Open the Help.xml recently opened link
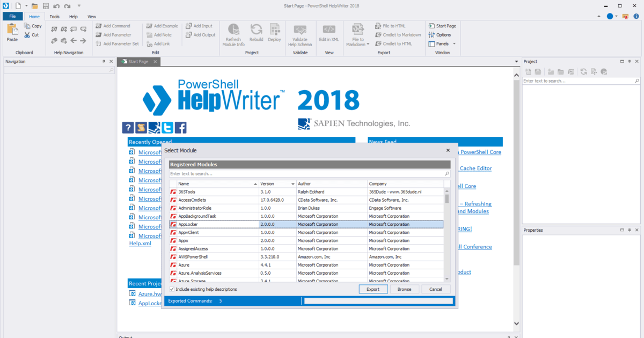The width and height of the screenshot is (644, 338). tap(140, 243)
